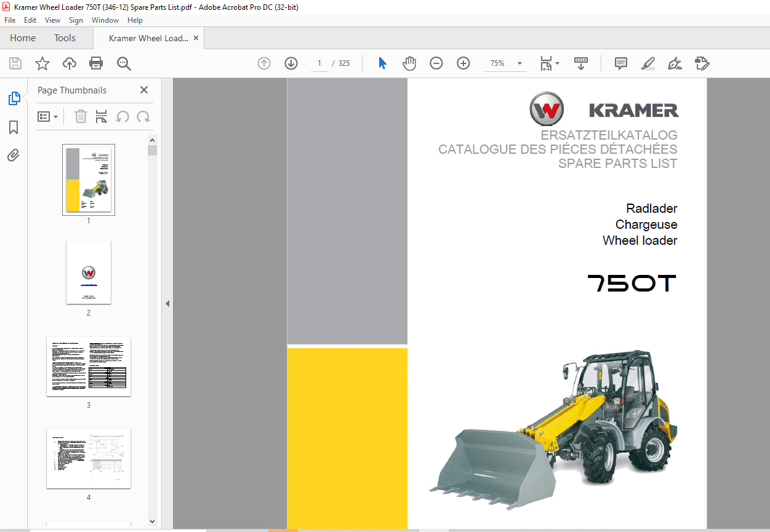Click the 'Radlader' text
Screen dimensions: 770x532
coord(652,208)
